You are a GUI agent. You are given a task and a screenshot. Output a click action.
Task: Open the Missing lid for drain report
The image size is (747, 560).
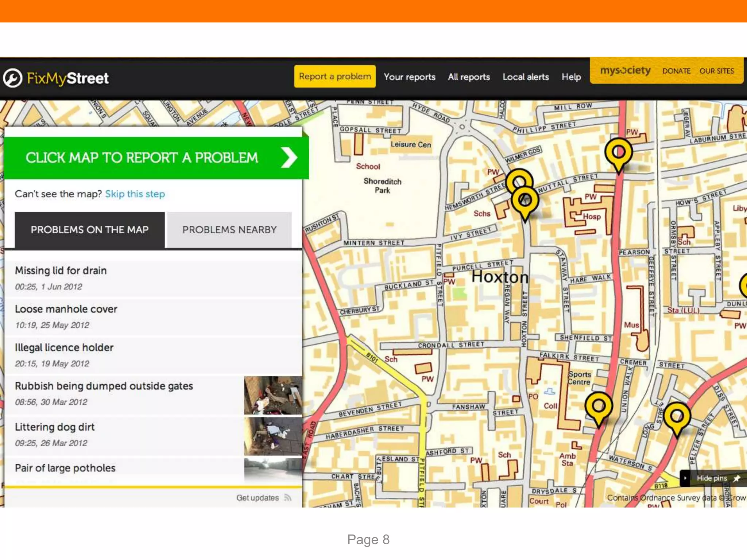click(61, 271)
